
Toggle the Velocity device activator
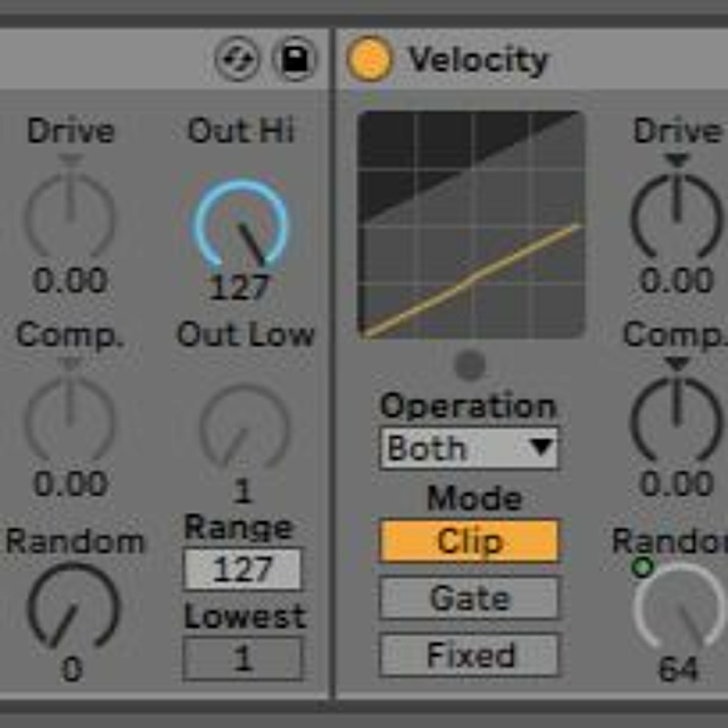tap(370, 58)
